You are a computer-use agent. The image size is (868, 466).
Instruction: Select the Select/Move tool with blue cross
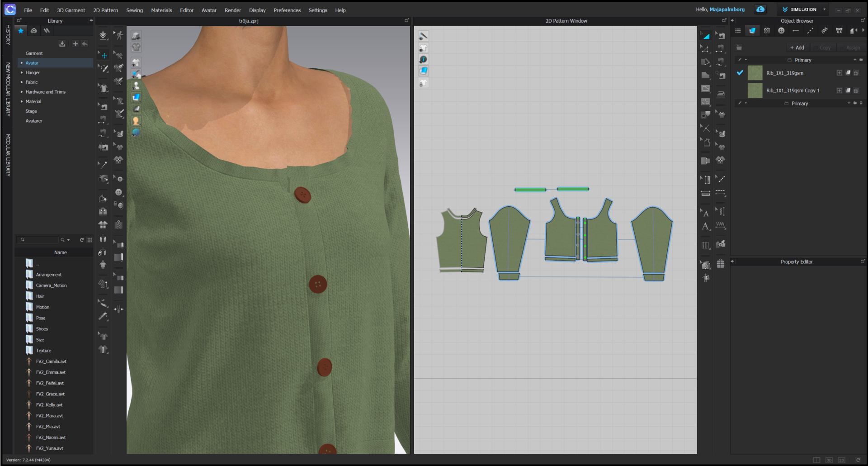104,55
